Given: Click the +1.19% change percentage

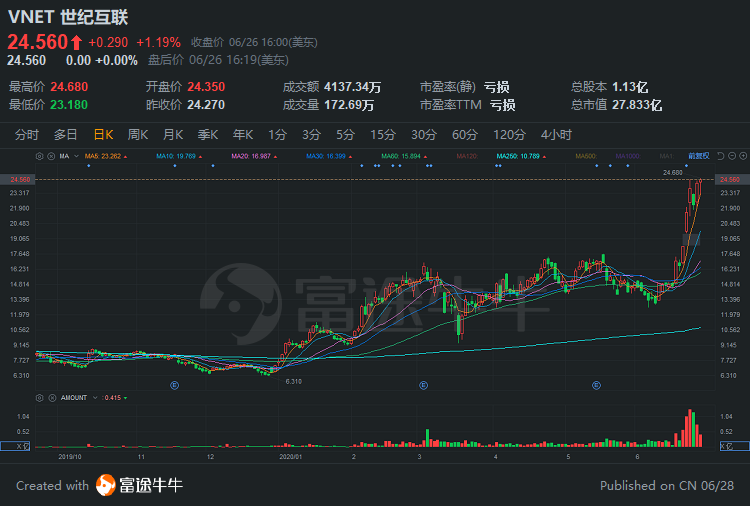Looking at the screenshot, I should point(158,43).
